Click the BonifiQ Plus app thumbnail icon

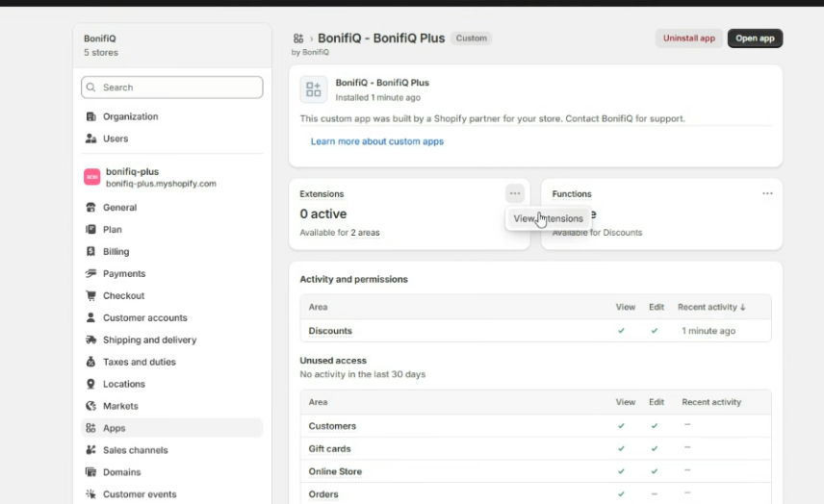click(313, 89)
